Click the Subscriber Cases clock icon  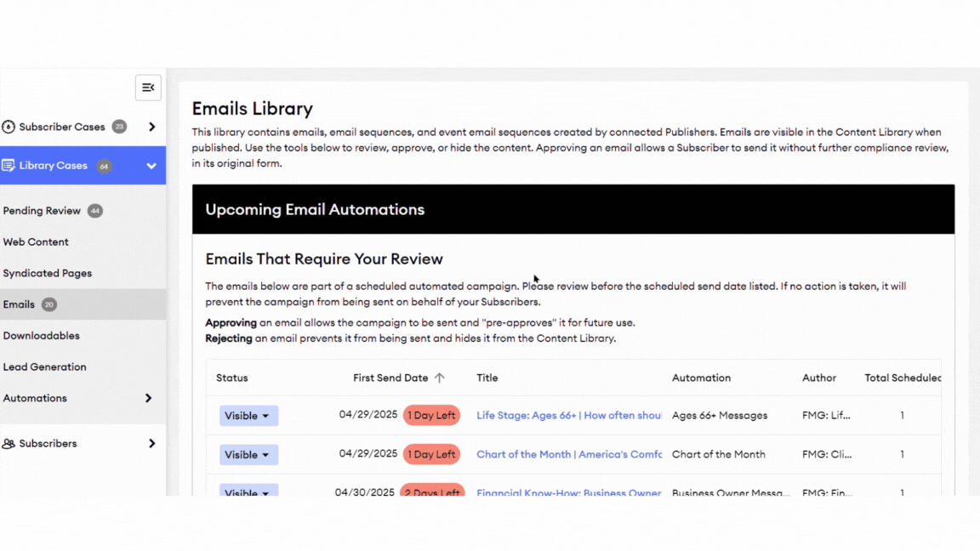pos(9,127)
